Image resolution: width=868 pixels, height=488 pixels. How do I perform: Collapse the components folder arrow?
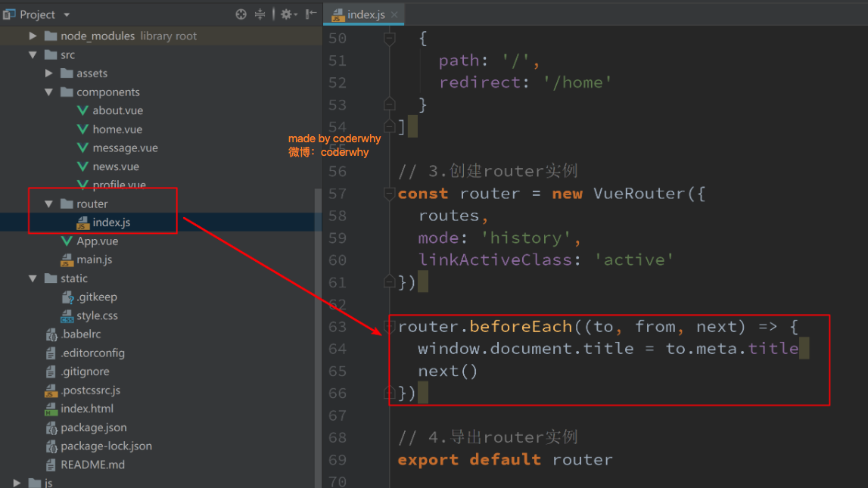click(x=48, y=92)
